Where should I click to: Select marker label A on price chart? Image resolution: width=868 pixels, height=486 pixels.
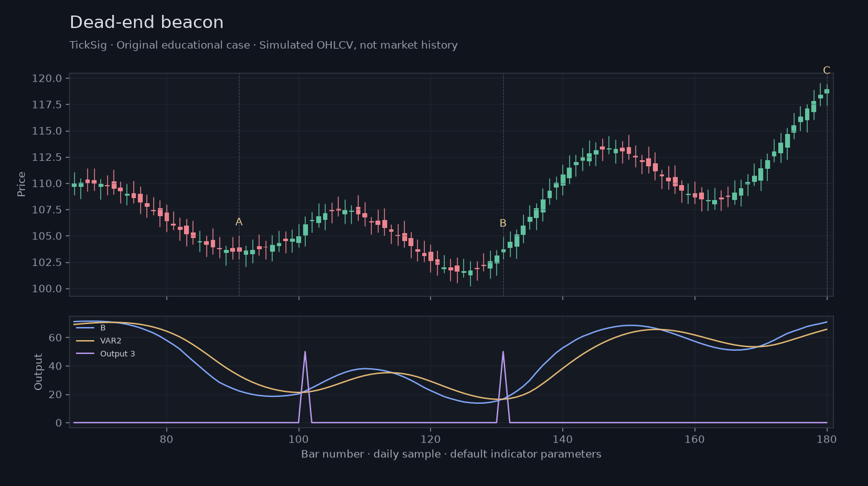point(239,222)
